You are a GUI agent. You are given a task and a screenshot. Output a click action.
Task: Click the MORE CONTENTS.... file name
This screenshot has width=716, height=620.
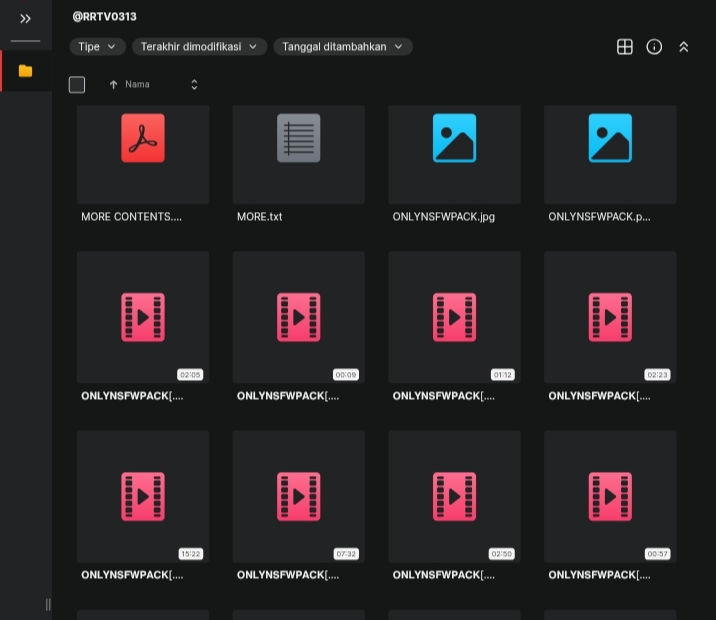(x=132, y=217)
